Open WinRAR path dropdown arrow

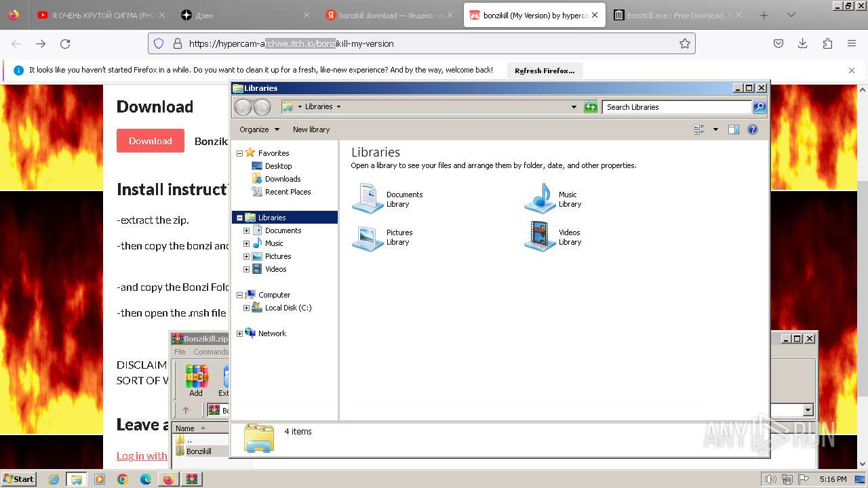[808, 410]
